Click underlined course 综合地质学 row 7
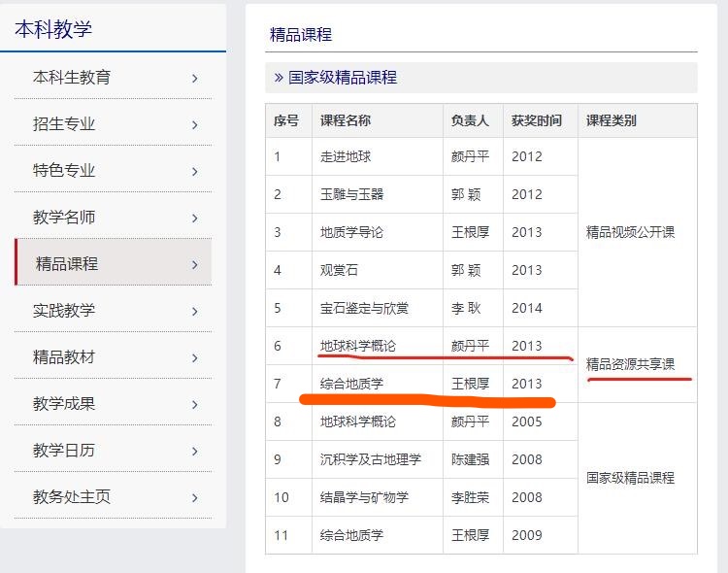 click(x=351, y=384)
